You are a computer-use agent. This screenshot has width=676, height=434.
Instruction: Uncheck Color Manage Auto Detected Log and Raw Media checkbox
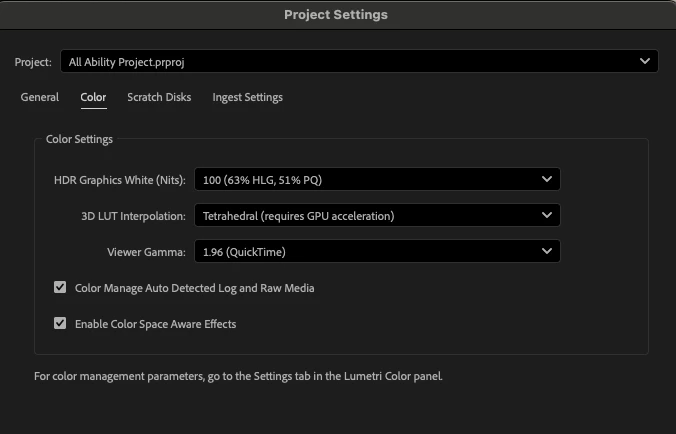[x=60, y=288]
